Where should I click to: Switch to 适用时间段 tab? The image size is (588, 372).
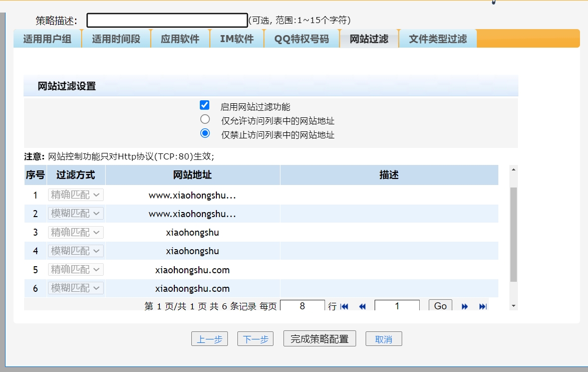pos(116,39)
